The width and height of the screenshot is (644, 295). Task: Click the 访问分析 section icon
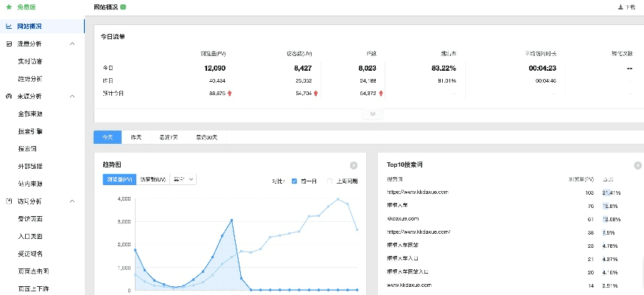(x=8, y=201)
